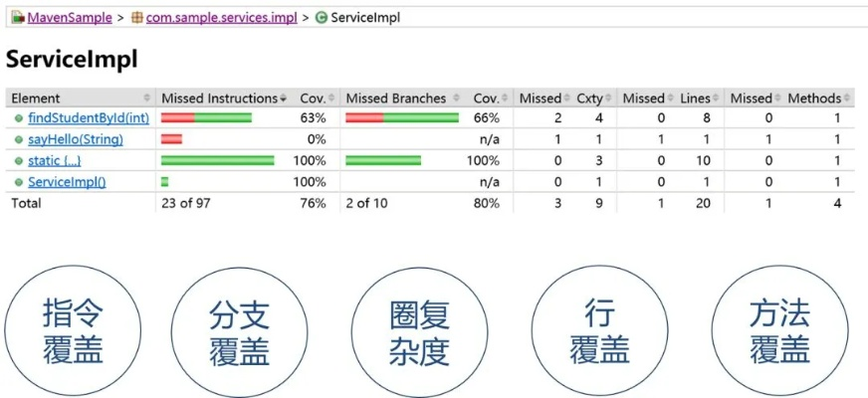
Task: Click the package icon before com.sample.services.impl
Action: [x=137, y=18]
